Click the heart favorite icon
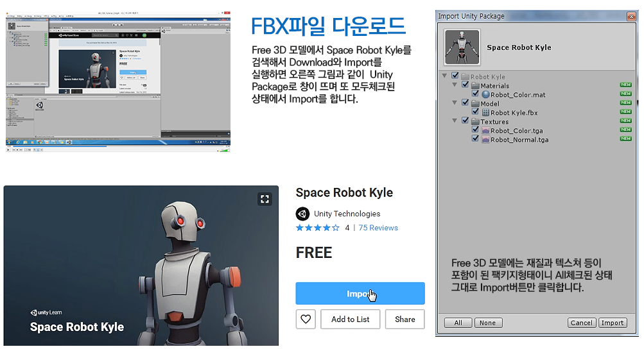Viewport: 644px width, 349px height. 306,319
